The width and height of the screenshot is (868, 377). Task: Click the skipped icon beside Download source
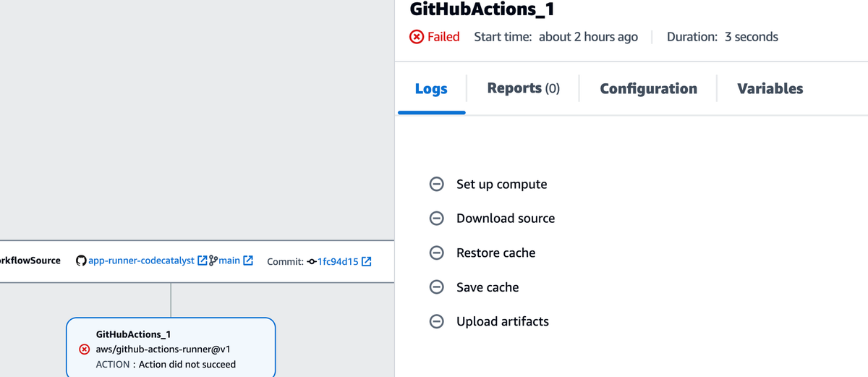(437, 219)
